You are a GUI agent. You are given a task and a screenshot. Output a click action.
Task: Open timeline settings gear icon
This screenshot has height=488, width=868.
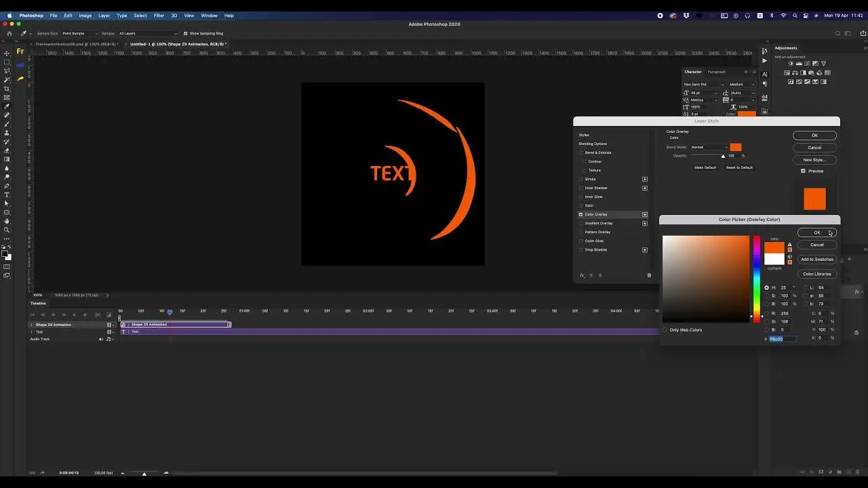85,314
